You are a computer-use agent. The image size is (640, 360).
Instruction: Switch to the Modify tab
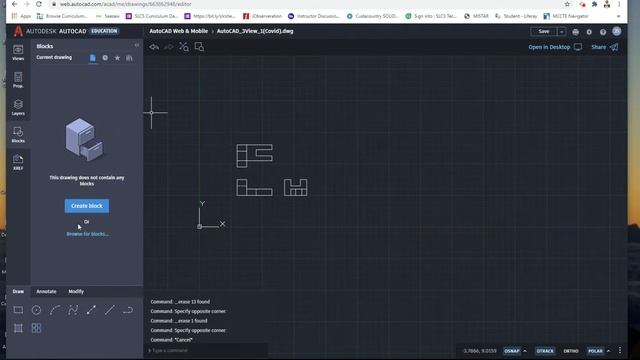point(76,291)
